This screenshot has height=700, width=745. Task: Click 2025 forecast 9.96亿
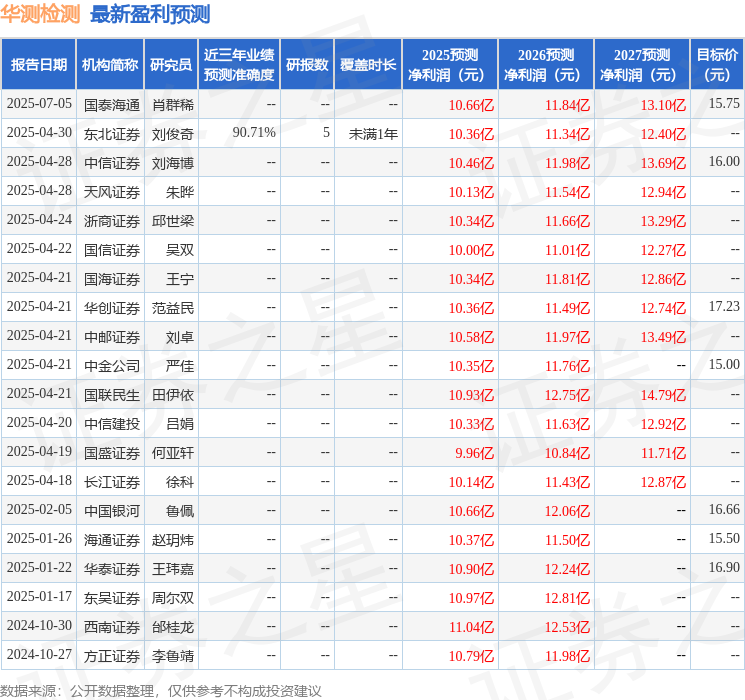pos(475,453)
